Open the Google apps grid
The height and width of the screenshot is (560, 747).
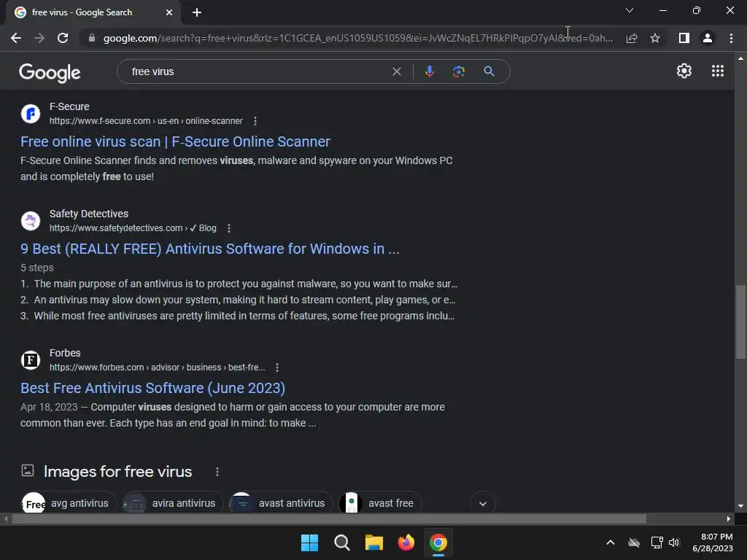(x=718, y=71)
